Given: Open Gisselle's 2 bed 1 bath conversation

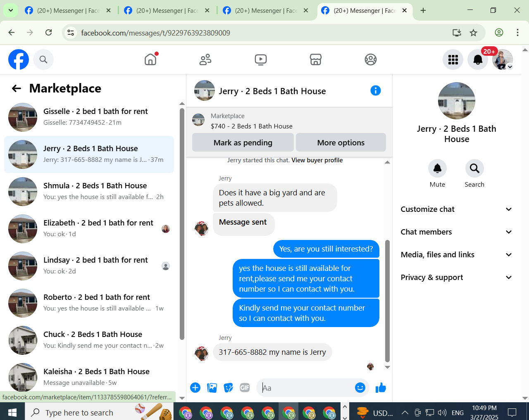Looking at the screenshot, I should [89, 117].
